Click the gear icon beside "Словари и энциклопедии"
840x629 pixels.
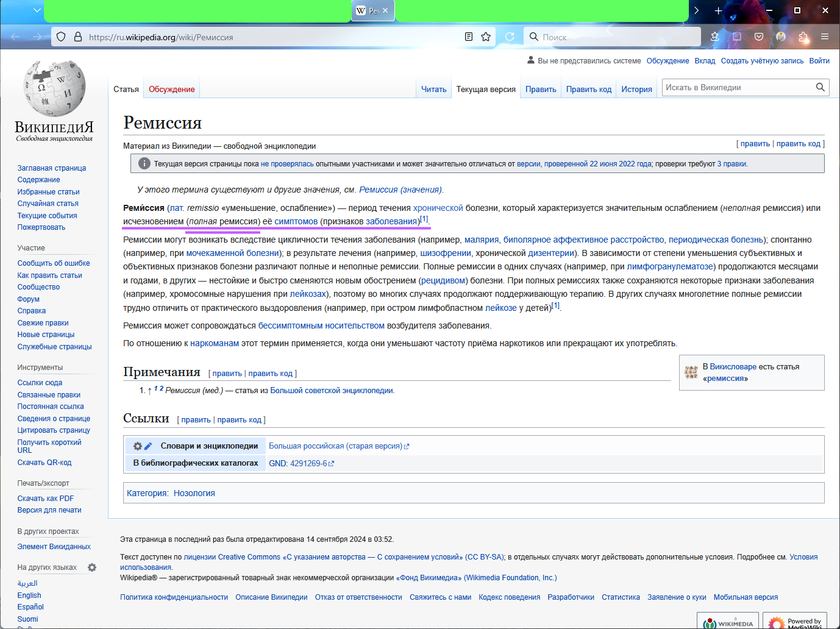[x=138, y=446]
